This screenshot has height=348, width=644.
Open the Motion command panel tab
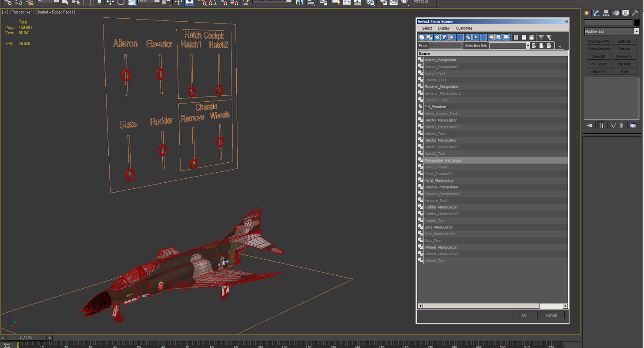pyautogui.click(x=616, y=13)
